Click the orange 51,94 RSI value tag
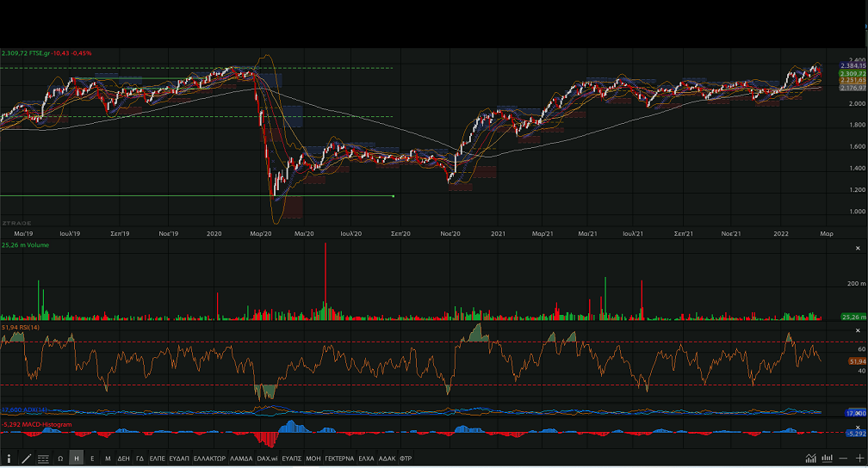This screenshot has width=868, height=468. point(858,361)
